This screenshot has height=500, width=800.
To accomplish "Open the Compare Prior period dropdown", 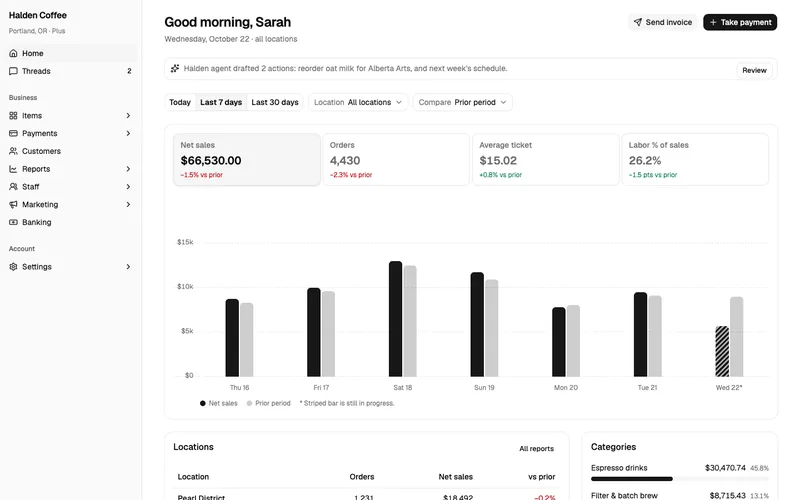I will [x=462, y=102].
